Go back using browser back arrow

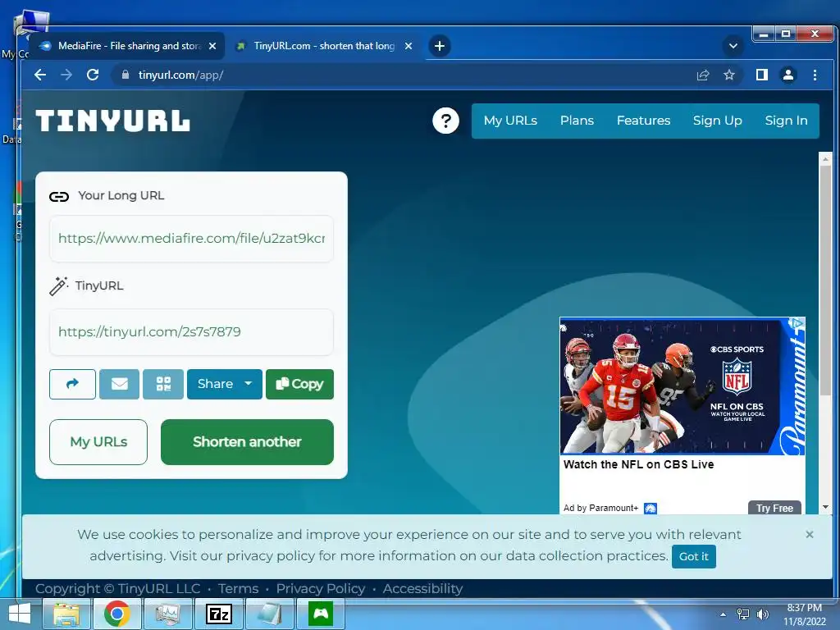click(40, 75)
